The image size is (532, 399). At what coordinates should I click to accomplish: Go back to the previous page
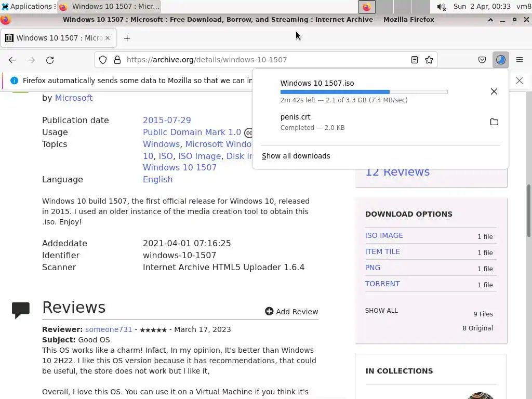[12, 60]
